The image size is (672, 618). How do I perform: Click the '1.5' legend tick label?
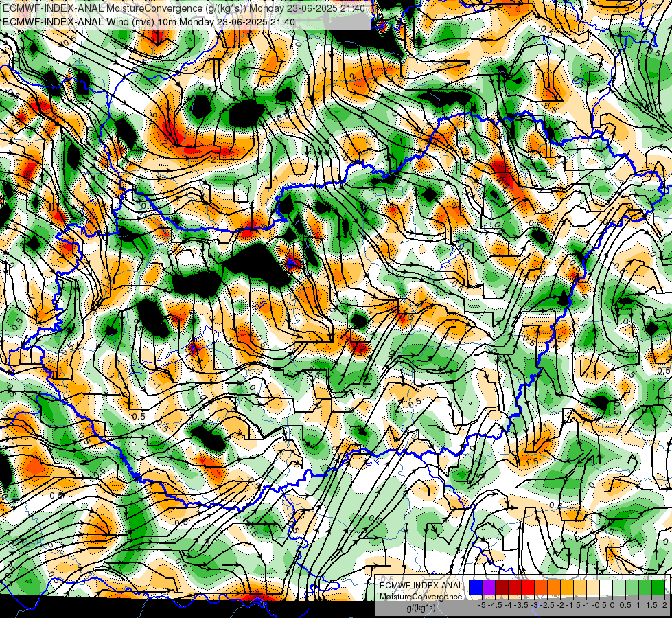[x=651, y=605]
